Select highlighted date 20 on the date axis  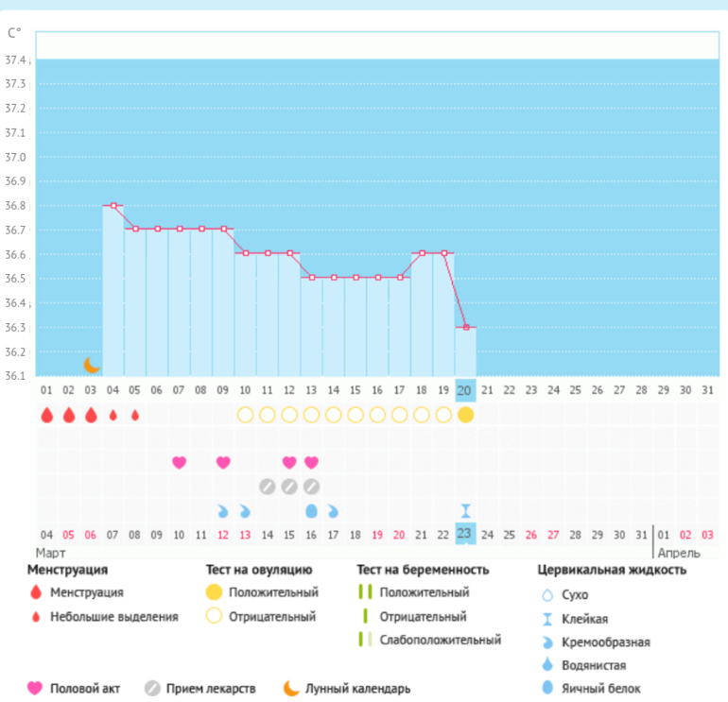pyautogui.click(x=465, y=389)
